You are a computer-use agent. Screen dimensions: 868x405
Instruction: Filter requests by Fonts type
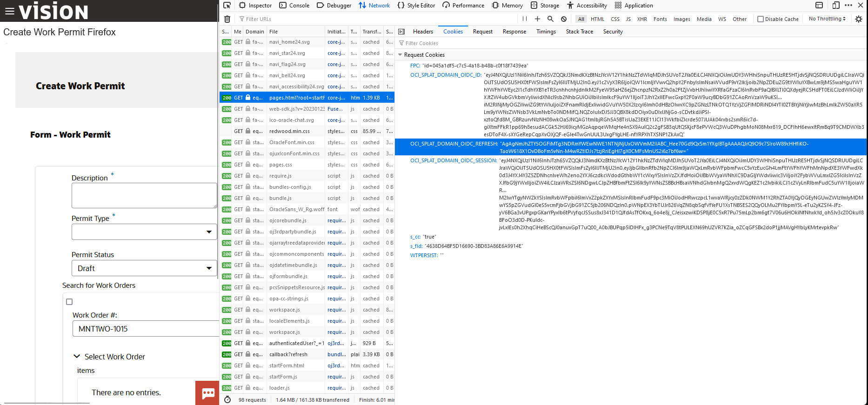click(660, 19)
